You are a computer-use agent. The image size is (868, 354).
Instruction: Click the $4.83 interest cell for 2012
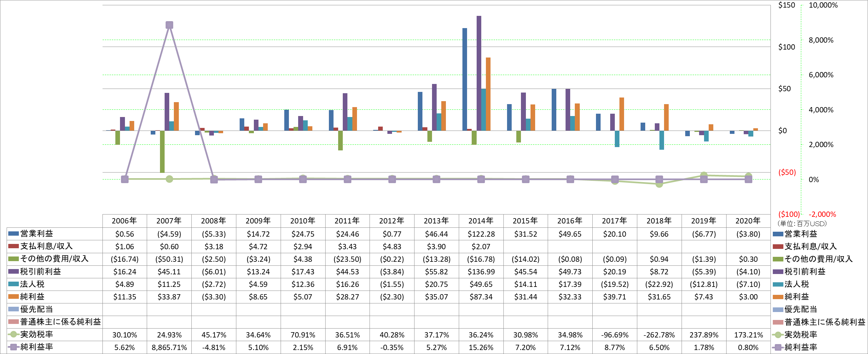(392, 247)
